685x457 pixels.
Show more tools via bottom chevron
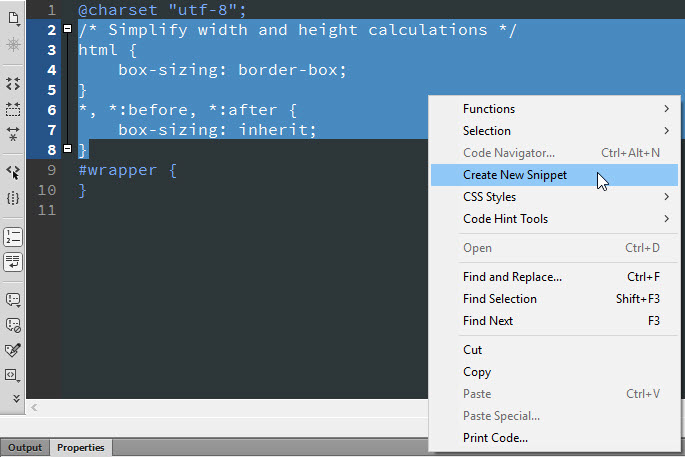coord(13,397)
